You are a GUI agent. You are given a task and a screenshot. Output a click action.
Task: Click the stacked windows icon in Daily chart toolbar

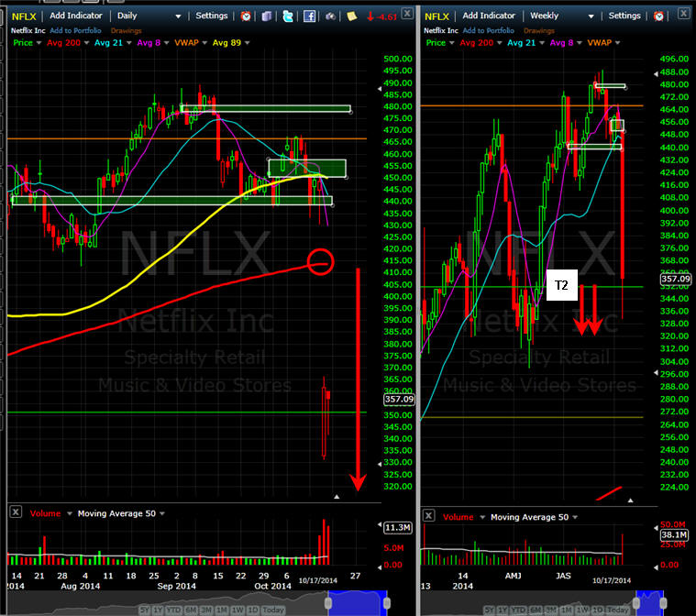point(266,16)
